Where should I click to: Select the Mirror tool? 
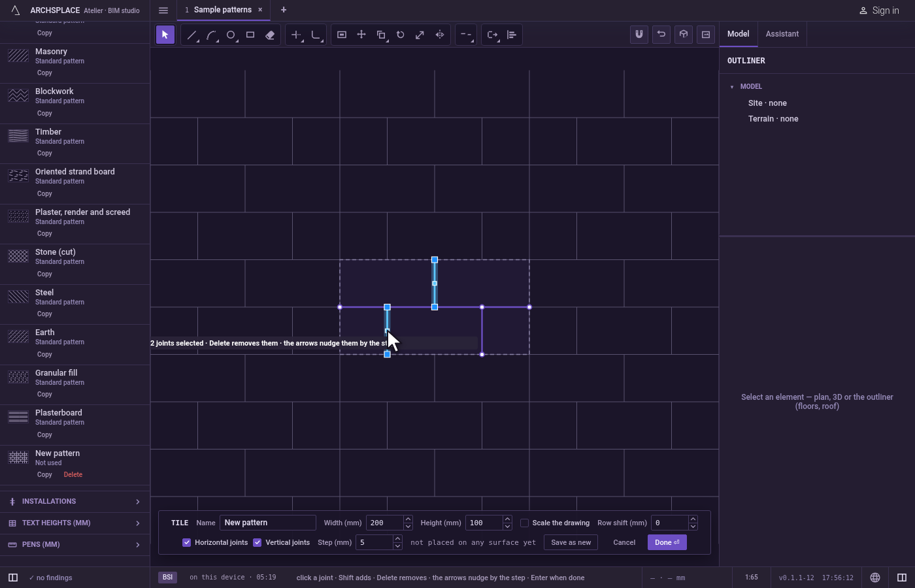tap(440, 35)
